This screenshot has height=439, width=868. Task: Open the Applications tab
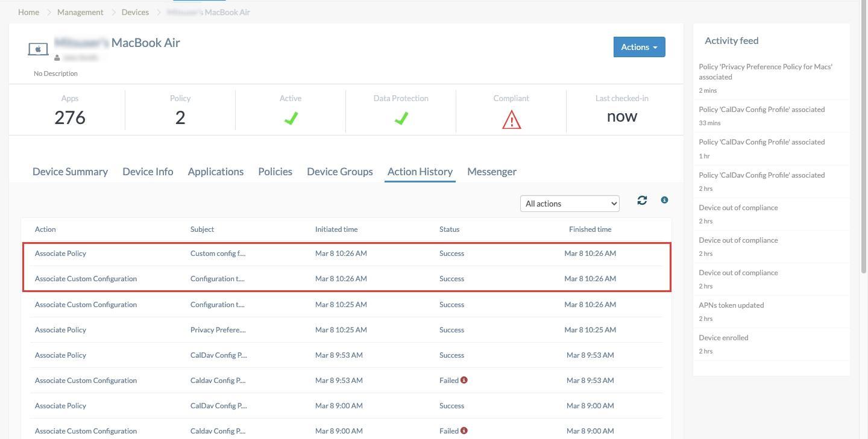click(216, 172)
